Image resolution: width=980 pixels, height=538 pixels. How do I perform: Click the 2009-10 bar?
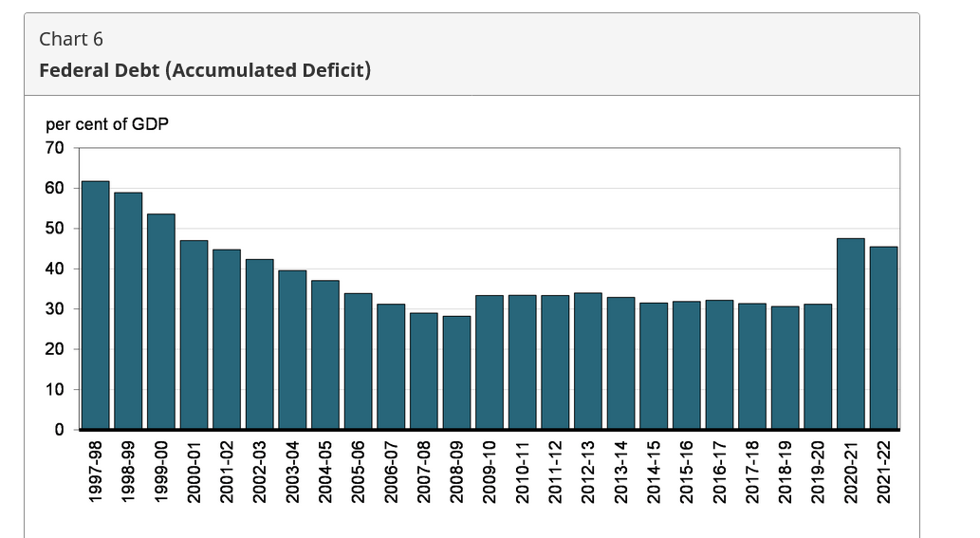coord(490,362)
